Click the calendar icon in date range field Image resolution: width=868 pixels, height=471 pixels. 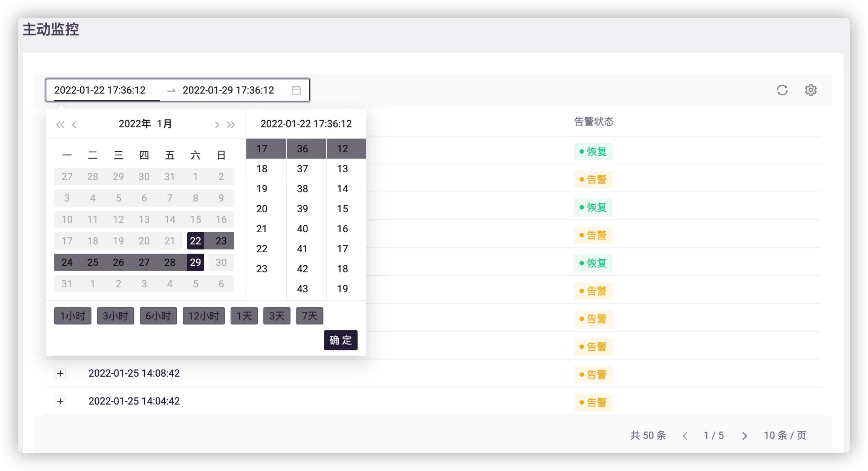coord(296,90)
